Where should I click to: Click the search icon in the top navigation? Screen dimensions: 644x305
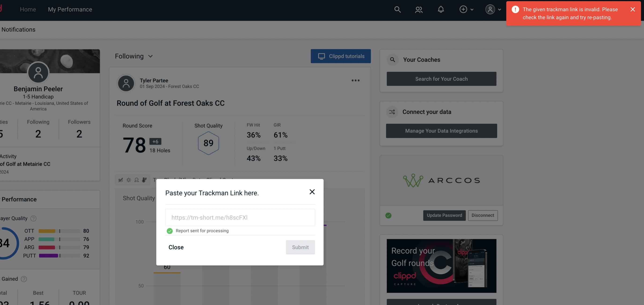pyautogui.click(x=397, y=9)
